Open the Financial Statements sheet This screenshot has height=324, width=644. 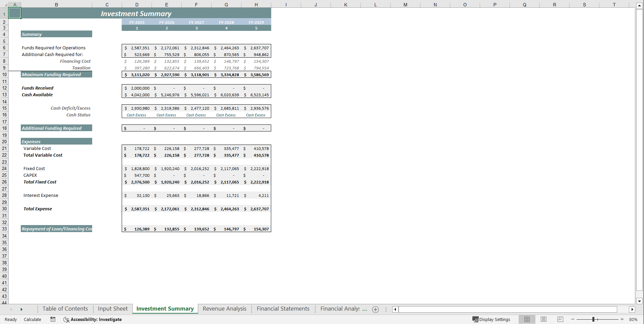click(x=283, y=309)
